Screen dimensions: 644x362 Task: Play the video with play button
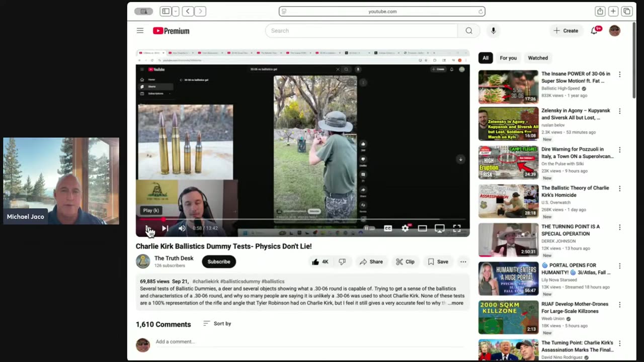click(x=149, y=228)
